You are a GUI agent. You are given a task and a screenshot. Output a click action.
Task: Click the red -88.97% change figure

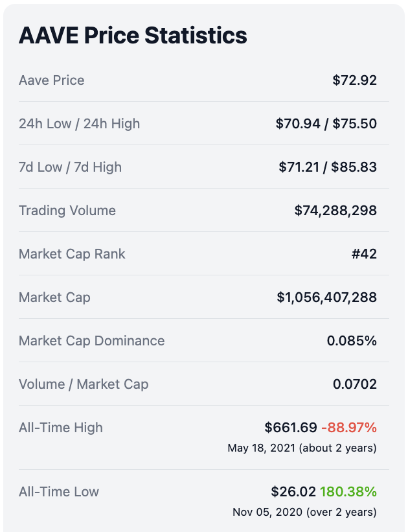(349, 428)
